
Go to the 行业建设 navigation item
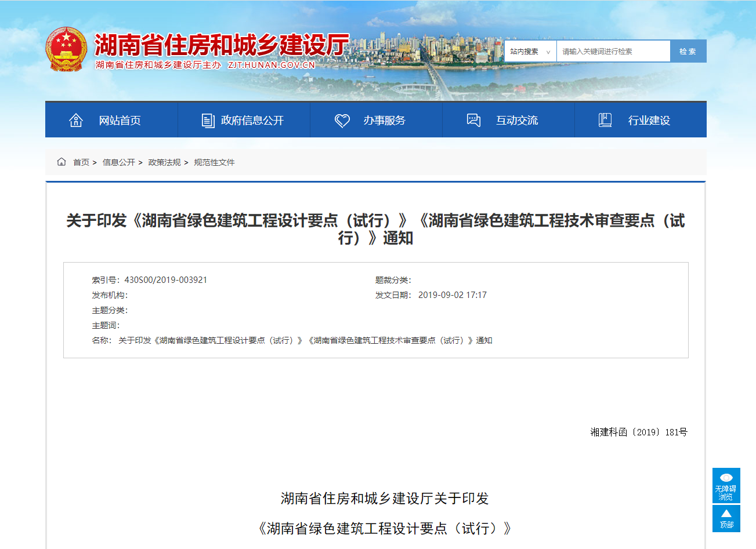649,121
